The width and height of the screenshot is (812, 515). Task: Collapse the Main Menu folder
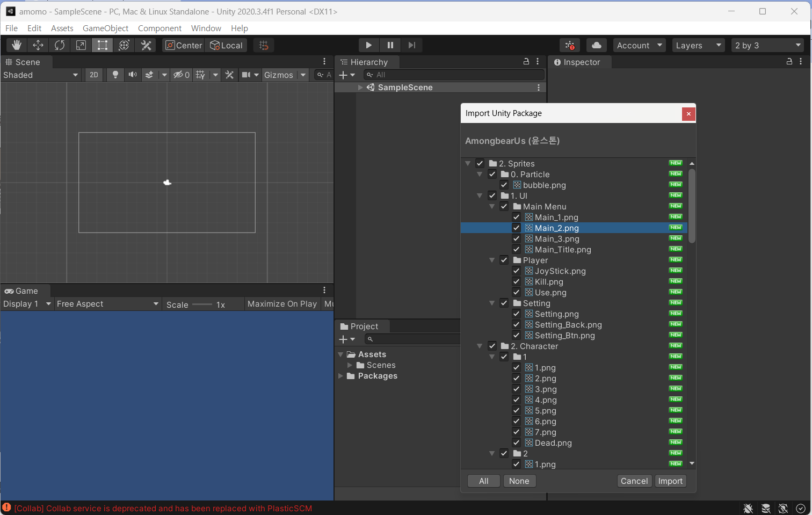click(x=491, y=206)
